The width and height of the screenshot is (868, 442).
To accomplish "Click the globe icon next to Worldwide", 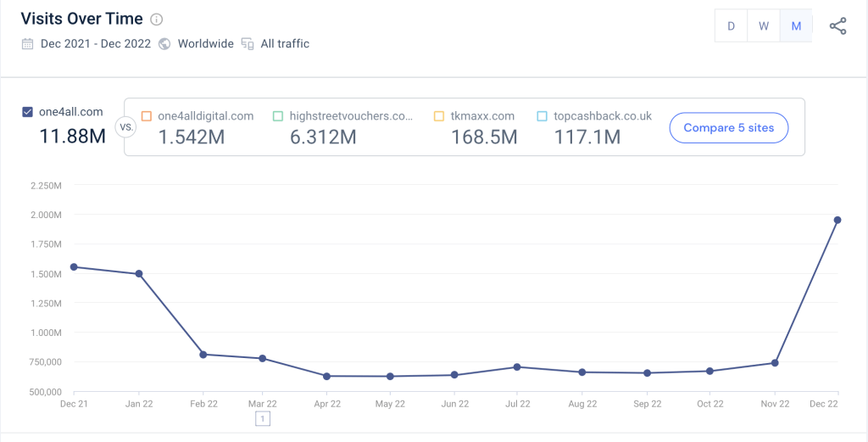I will [164, 44].
